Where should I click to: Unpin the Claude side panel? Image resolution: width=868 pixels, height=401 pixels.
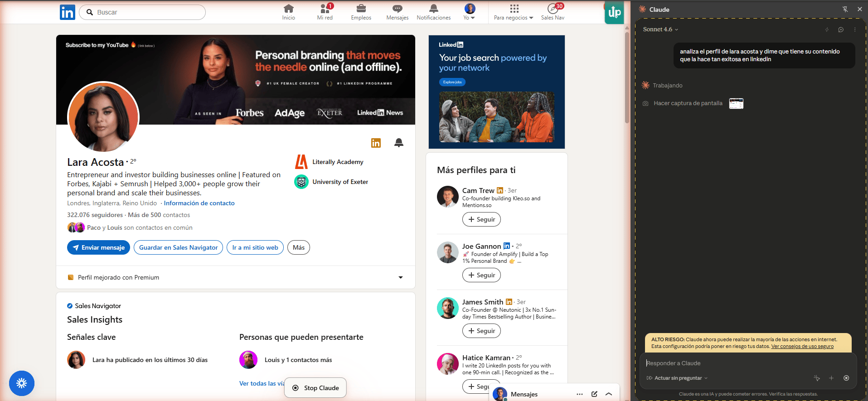click(x=845, y=9)
